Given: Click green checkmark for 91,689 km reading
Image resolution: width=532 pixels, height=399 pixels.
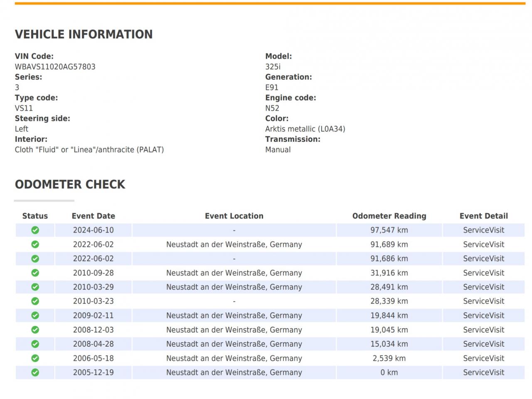Looking at the screenshot, I should click(x=35, y=244).
